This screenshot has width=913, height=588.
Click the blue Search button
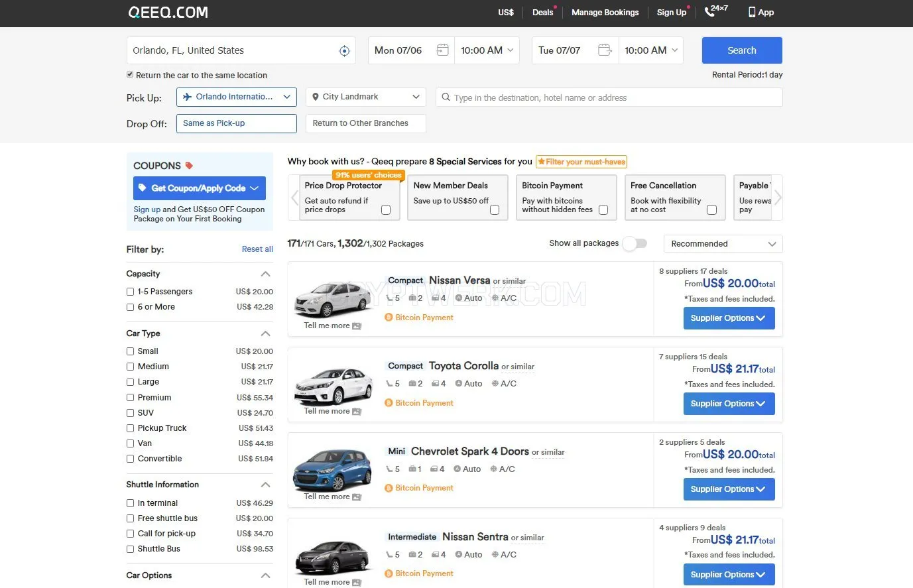click(742, 50)
